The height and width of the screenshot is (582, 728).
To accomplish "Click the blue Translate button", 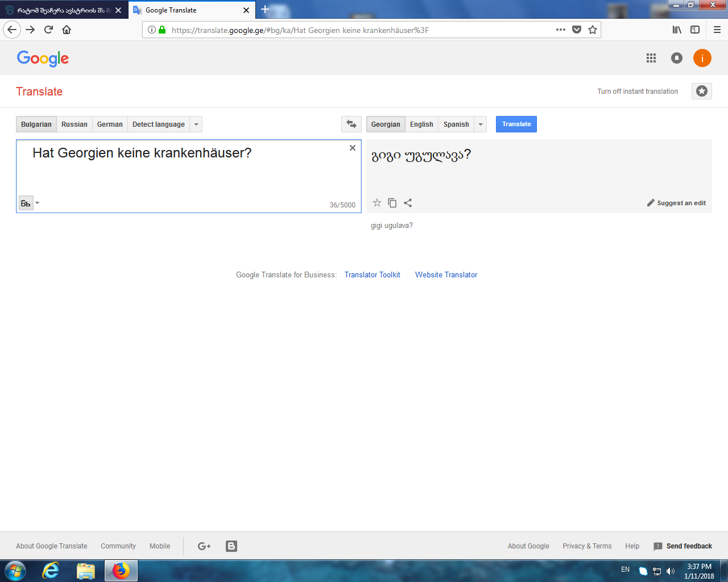I will click(x=516, y=124).
